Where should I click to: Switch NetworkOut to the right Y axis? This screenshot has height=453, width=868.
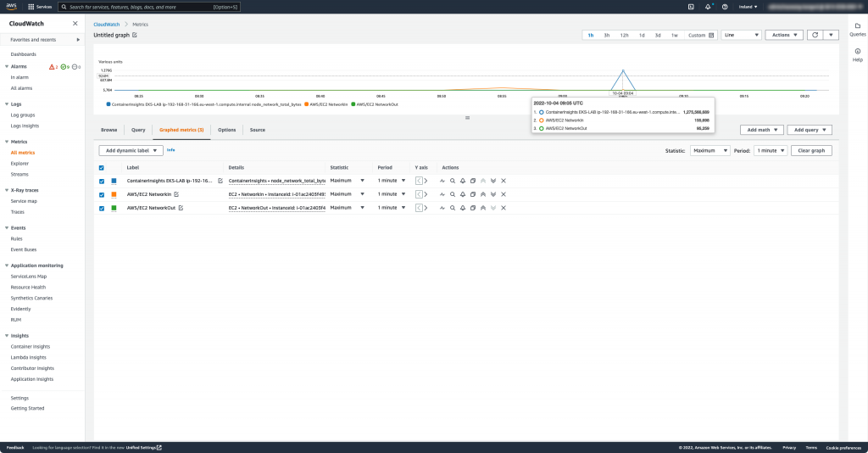click(426, 208)
